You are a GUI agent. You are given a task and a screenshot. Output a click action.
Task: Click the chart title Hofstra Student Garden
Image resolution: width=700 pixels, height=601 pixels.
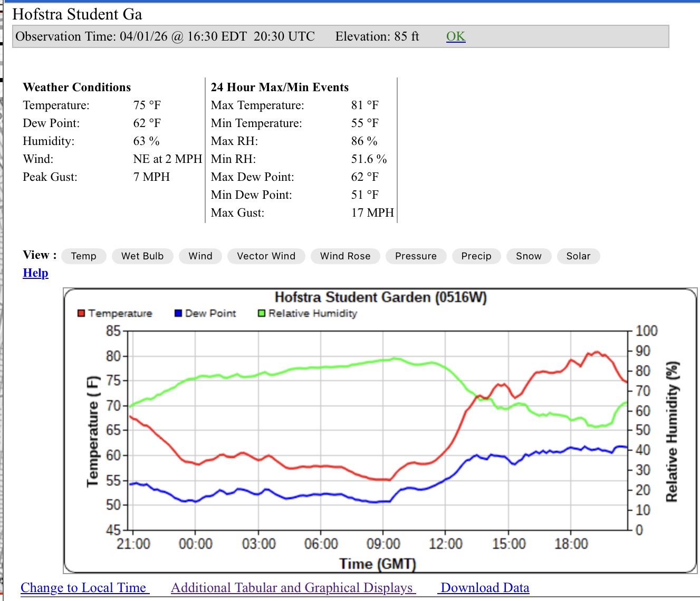[x=380, y=298]
